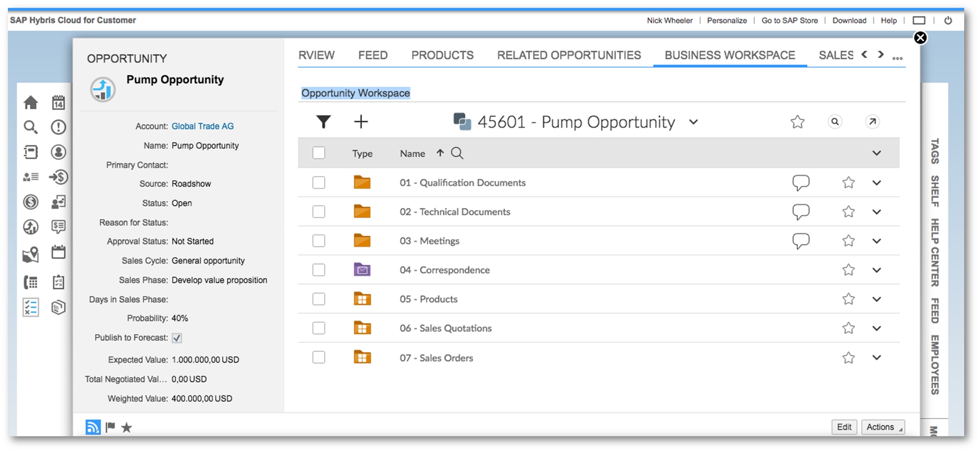Open the TAGS side panel tab
Screen dimensions: 980x452
click(x=935, y=151)
